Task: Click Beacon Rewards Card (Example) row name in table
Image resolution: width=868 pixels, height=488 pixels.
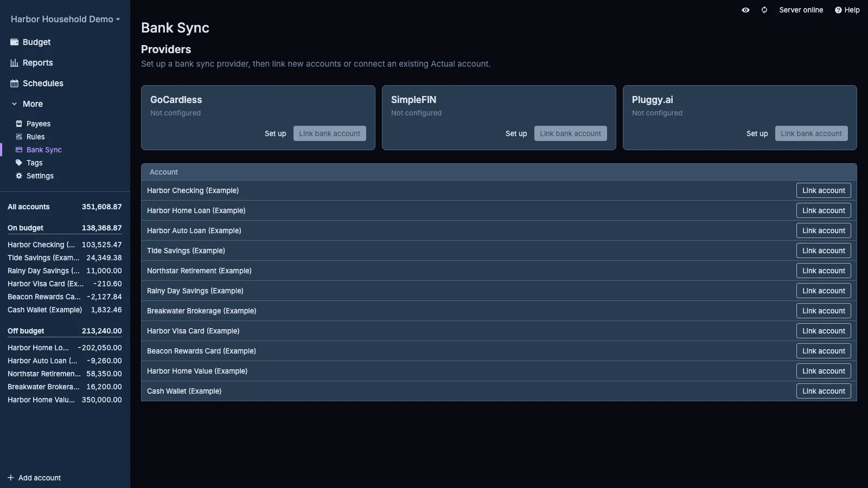Action: pos(201,351)
